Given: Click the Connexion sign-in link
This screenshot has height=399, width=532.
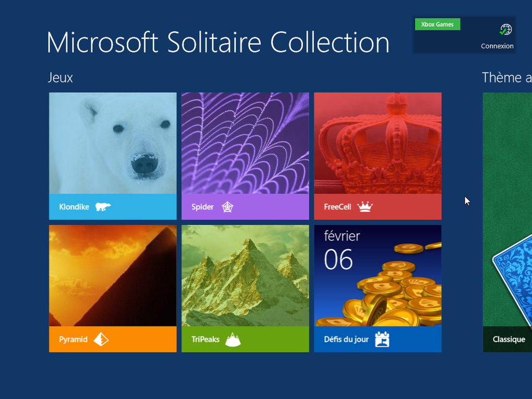Looking at the screenshot, I should point(497,46).
